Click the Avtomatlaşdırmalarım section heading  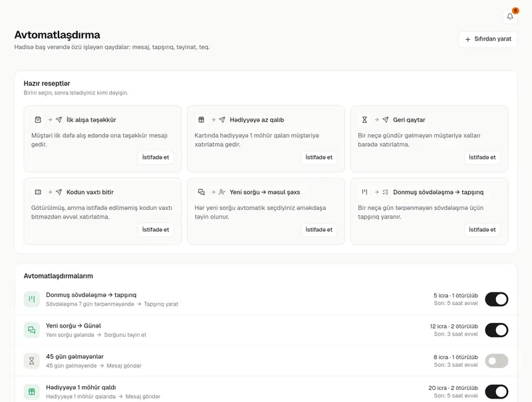coord(59,276)
